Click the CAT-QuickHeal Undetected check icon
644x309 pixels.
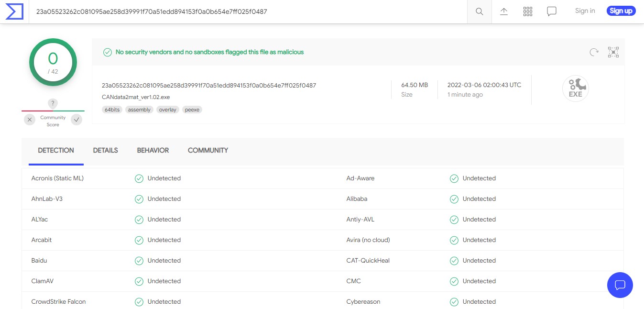454,261
